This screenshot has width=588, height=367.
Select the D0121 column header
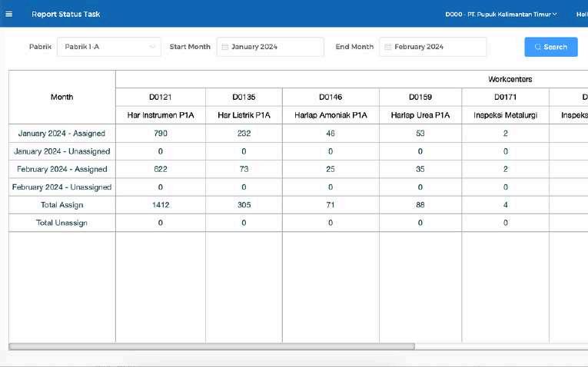pyautogui.click(x=161, y=97)
